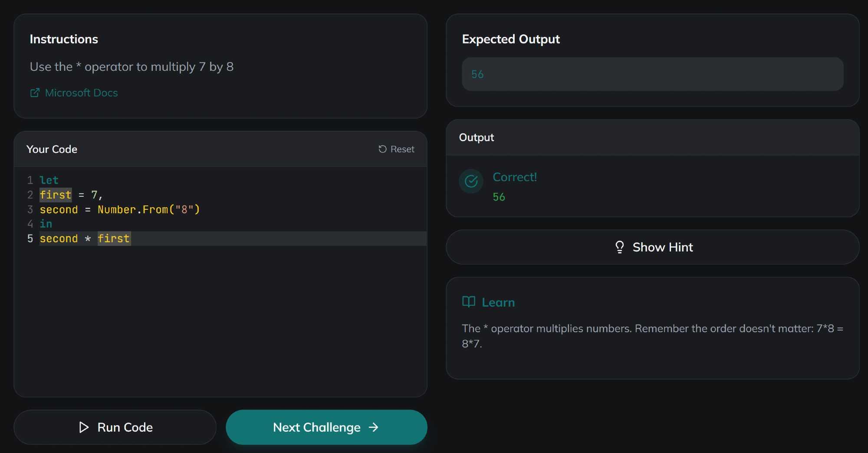Image resolution: width=868 pixels, height=453 pixels.
Task: Click the highlighted 'first' variable on line 2
Action: pos(56,195)
